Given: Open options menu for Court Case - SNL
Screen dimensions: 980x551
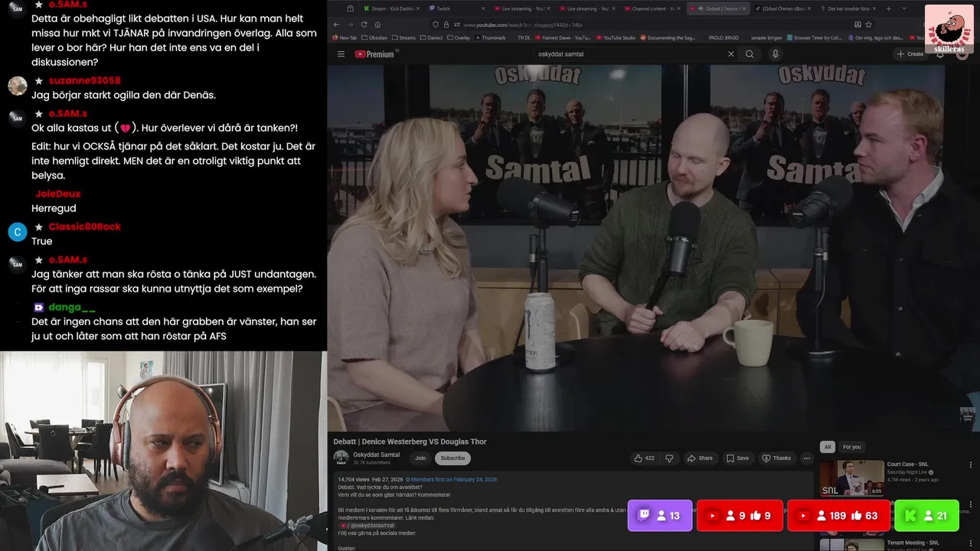Looking at the screenshot, I should [971, 465].
